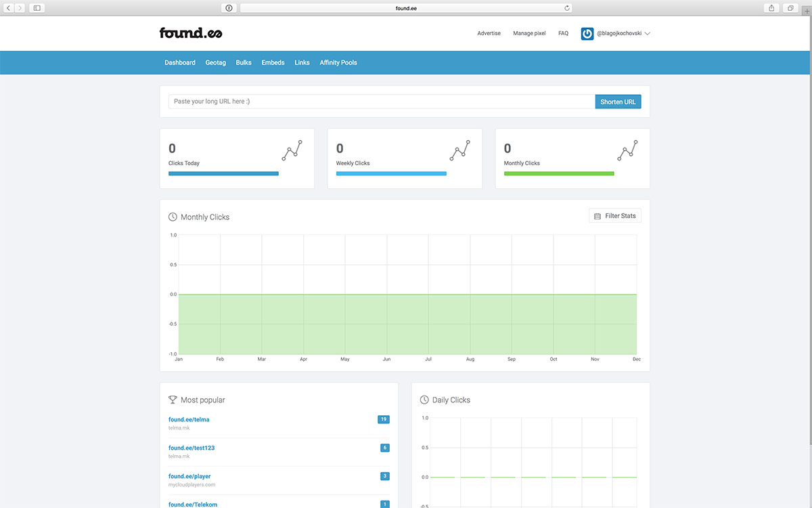812x508 pixels.
Task: Click the Weekly Clicks trend graph icon
Action: coord(459,150)
